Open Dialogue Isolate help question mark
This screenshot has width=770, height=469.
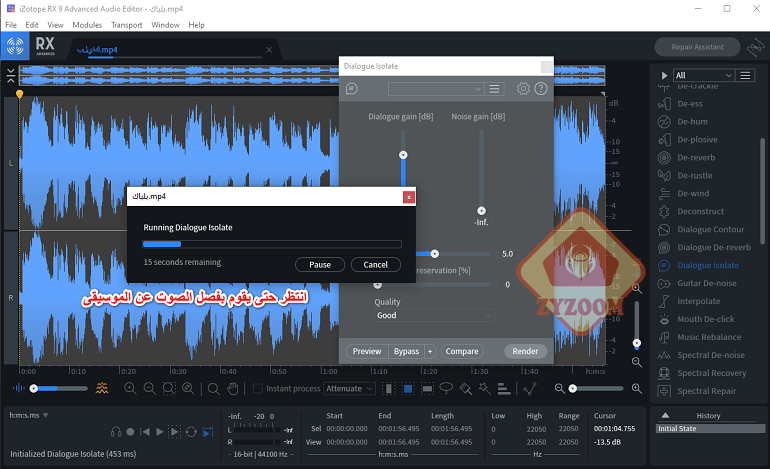tap(541, 88)
